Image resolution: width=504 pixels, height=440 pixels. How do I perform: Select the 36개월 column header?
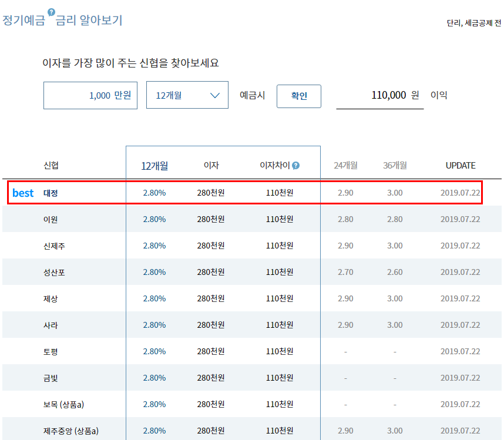tap(395, 166)
